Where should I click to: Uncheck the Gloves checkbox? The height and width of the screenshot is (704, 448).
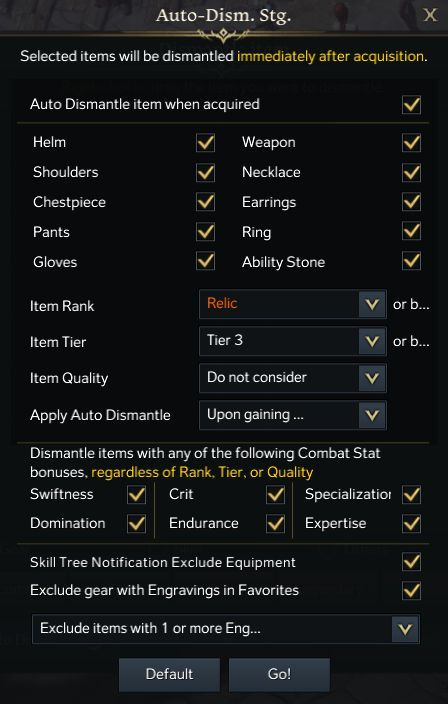click(206, 261)
